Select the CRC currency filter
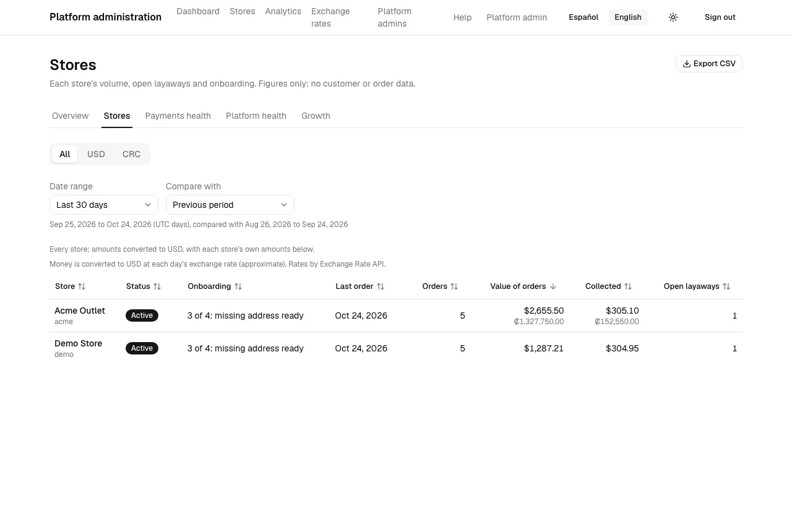The height and width of the screenshot is (532, 792). (131, 154)
